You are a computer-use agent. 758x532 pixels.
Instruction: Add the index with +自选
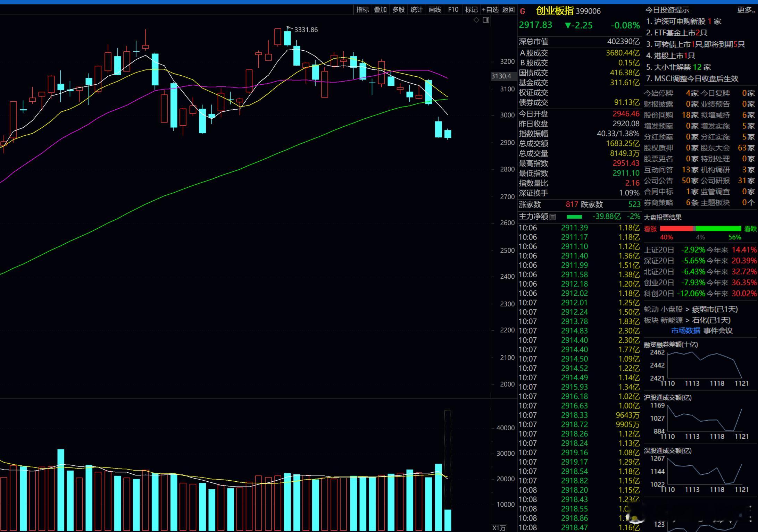490,10
